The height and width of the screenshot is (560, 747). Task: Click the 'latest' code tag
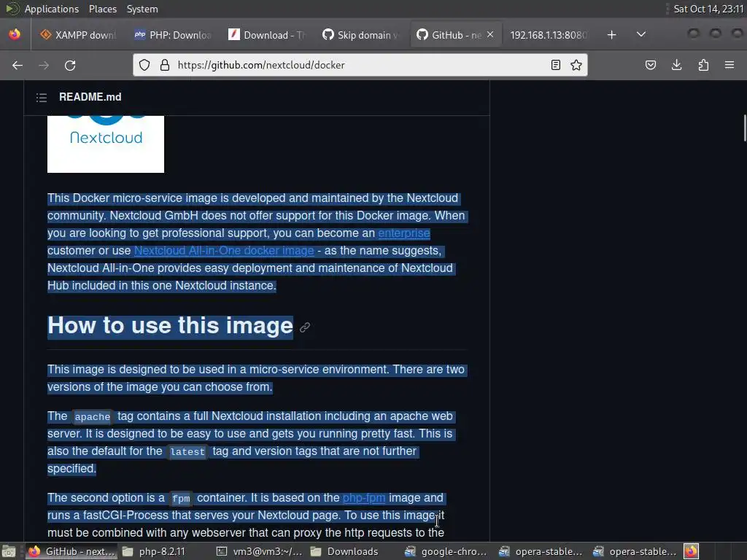click(x=187, y=452)
